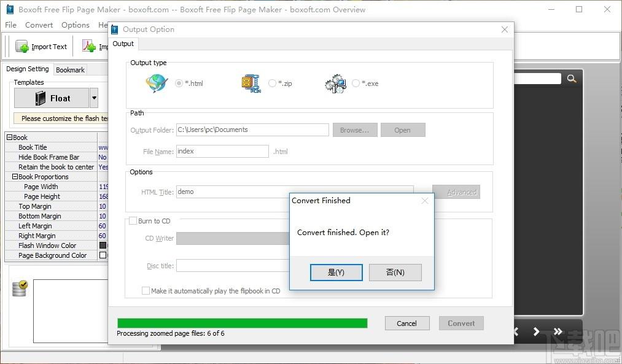Select the Page Width property row
The image size is (622, 364).
[56, 187]
